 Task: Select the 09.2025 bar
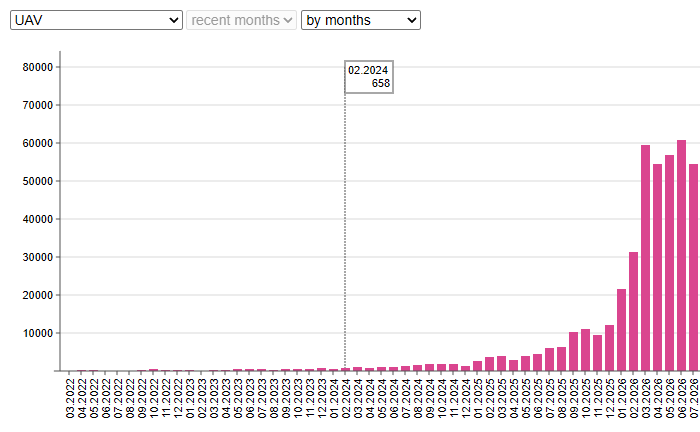click(x=574, y=351)
